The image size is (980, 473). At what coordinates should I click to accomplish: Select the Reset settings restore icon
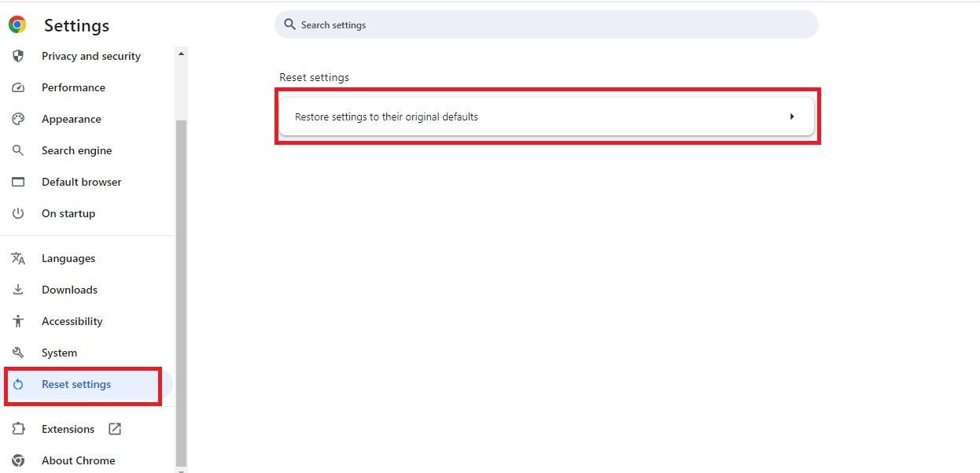click(x=18, y=384)
